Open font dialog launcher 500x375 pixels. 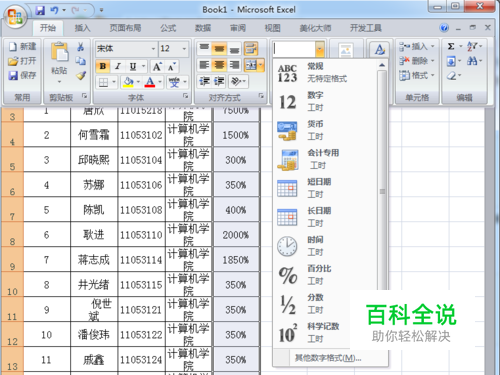[x=186, y=96]
